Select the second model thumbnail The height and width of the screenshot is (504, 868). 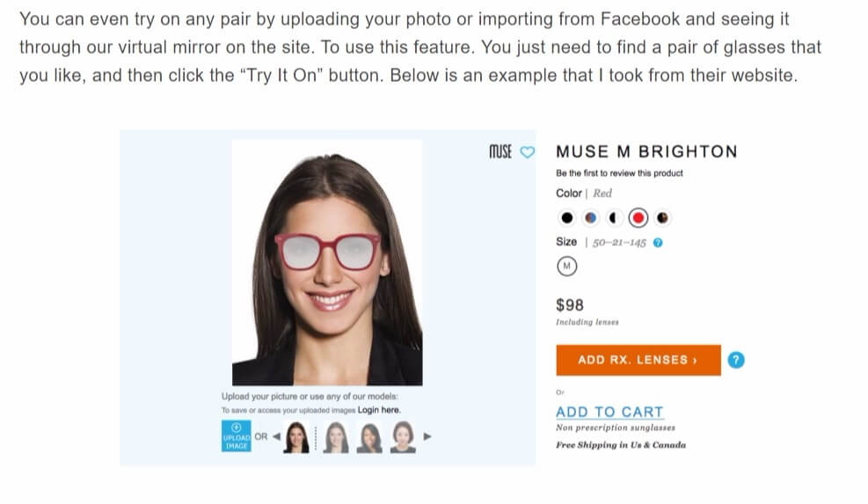click(334, 436)
